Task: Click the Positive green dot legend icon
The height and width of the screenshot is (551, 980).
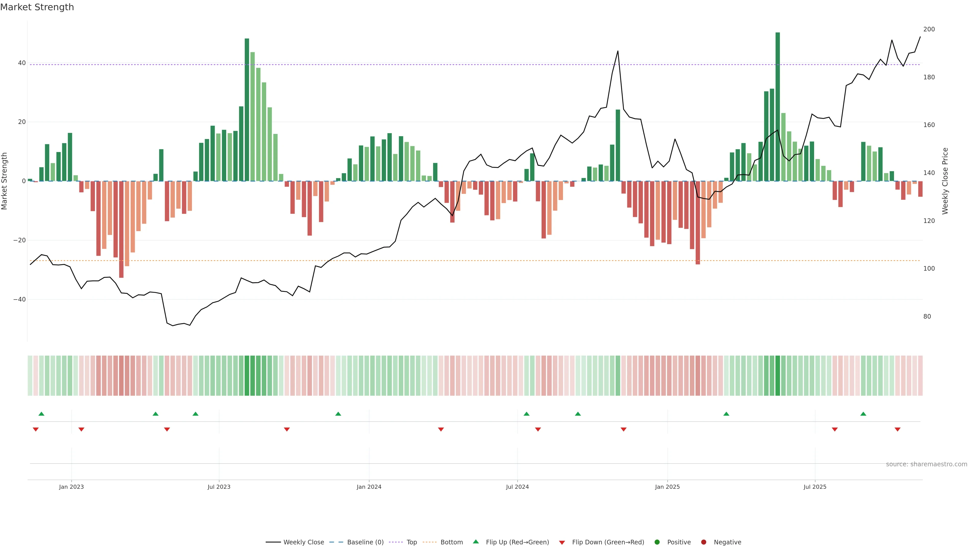Action: pos(657,542)
